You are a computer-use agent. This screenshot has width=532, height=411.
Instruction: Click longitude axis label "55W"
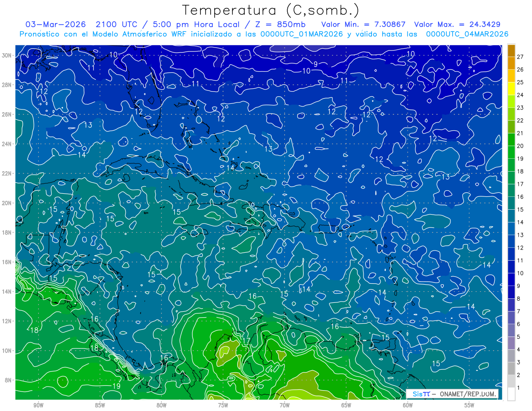pos(469,405)
